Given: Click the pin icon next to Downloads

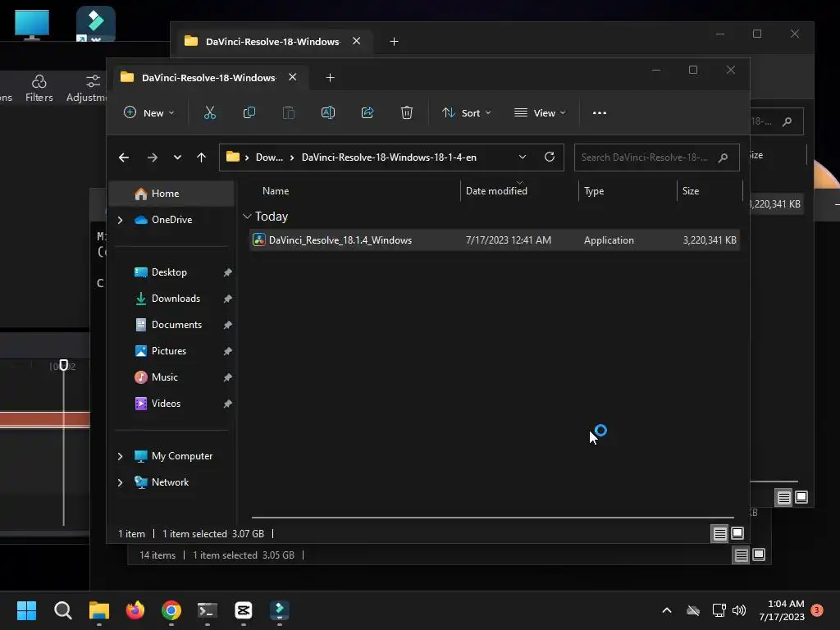Looking at the screenshot, I should coord(227,299).
